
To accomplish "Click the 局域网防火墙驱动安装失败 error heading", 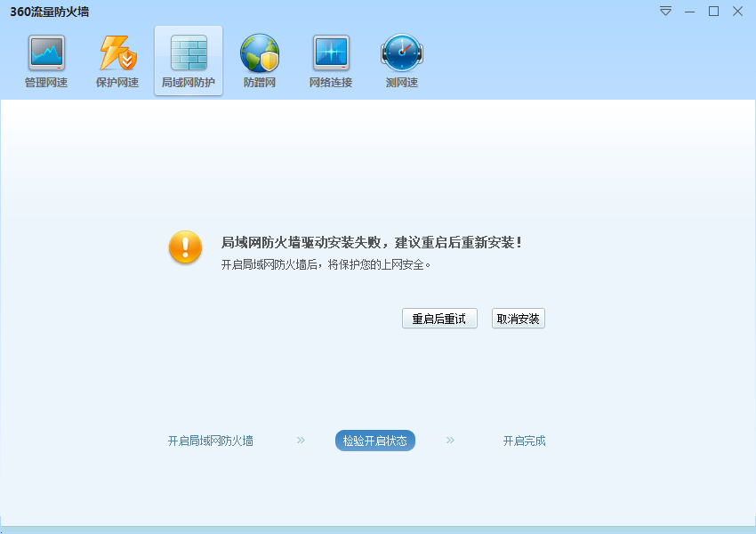I will (x=371, y=242).
